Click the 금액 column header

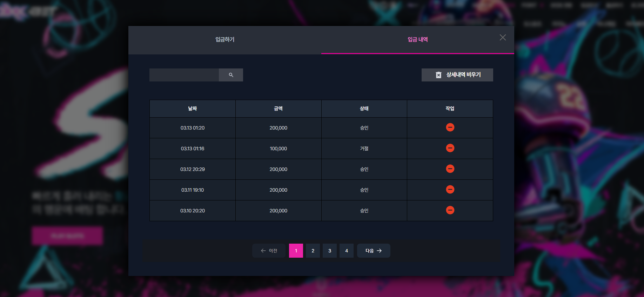pyautogui.click(x=279, y=108)
